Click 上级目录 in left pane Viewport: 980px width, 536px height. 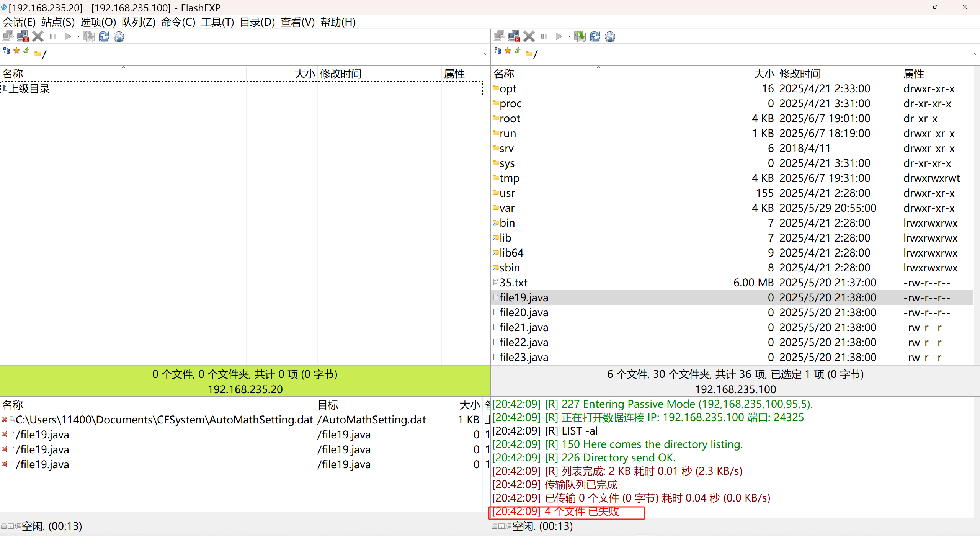point(29,89)
